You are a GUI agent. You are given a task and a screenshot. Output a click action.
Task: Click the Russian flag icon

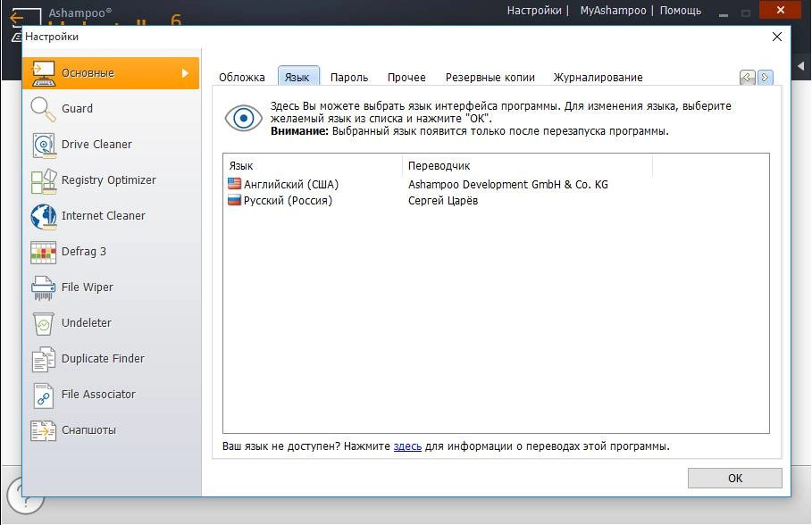(x=235, y=200)
